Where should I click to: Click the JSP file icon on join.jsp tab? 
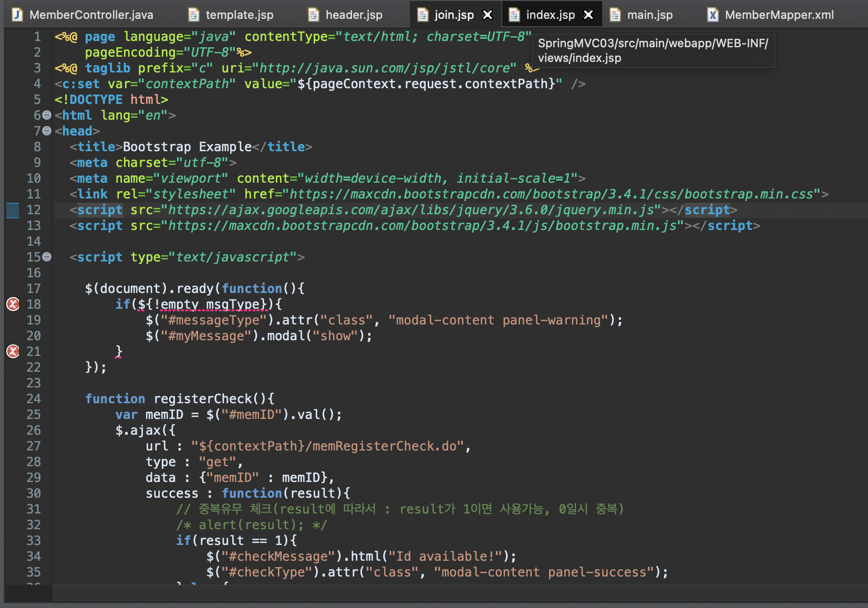tap(422, 15)
